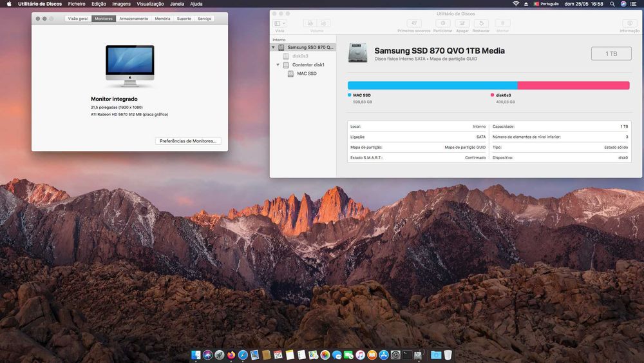This screenshot has width=644, height=363.
Task: Collapse the Samsung SSD 870 tree row
Action: [274, 47]
